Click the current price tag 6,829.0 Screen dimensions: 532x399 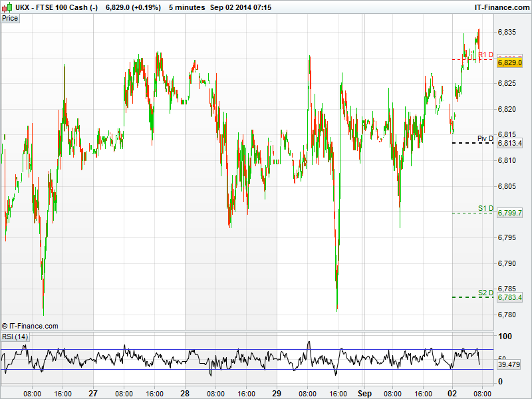coord(509,63)
